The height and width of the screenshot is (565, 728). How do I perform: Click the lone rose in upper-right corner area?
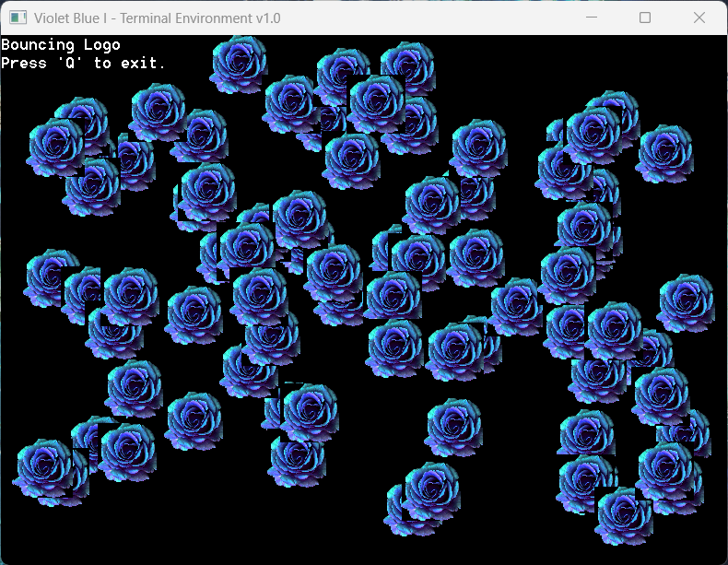[664, 154]
